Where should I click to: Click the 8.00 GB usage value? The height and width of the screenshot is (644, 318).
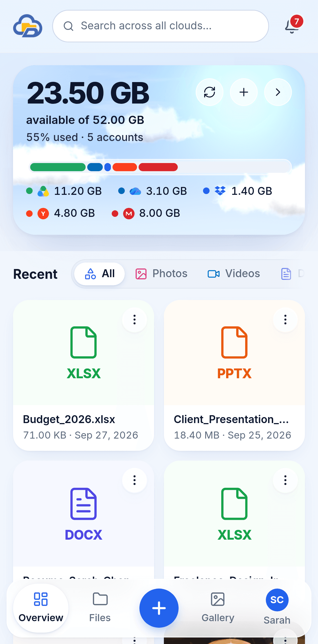tap(160, 213)
